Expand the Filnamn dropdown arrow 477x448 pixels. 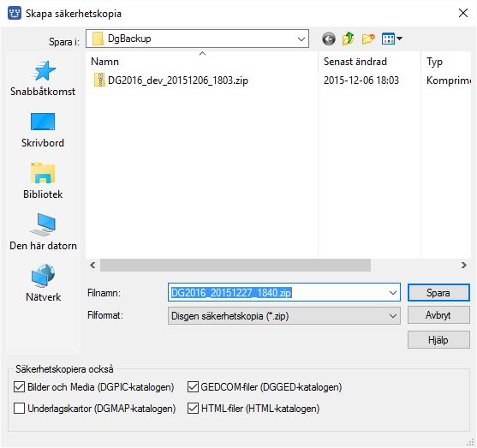coord(393,293)
